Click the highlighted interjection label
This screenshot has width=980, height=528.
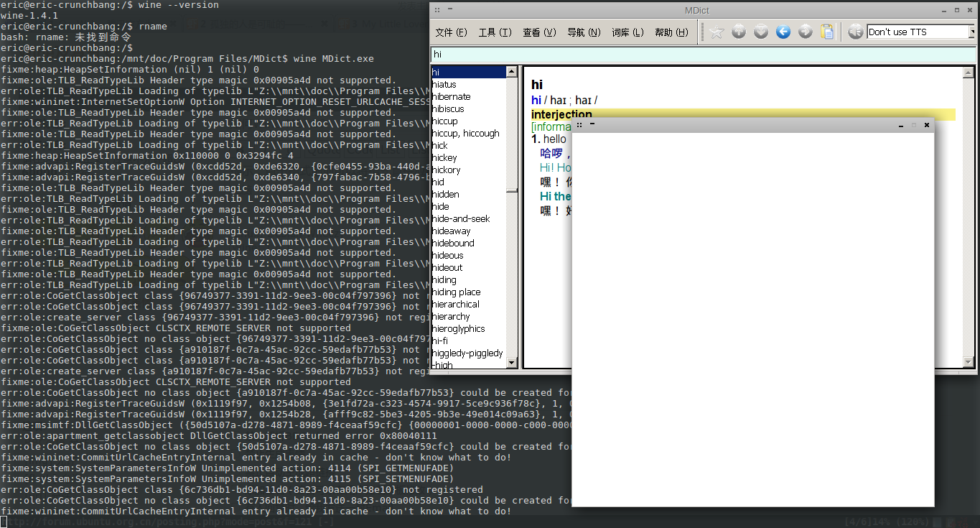[561, 114]
